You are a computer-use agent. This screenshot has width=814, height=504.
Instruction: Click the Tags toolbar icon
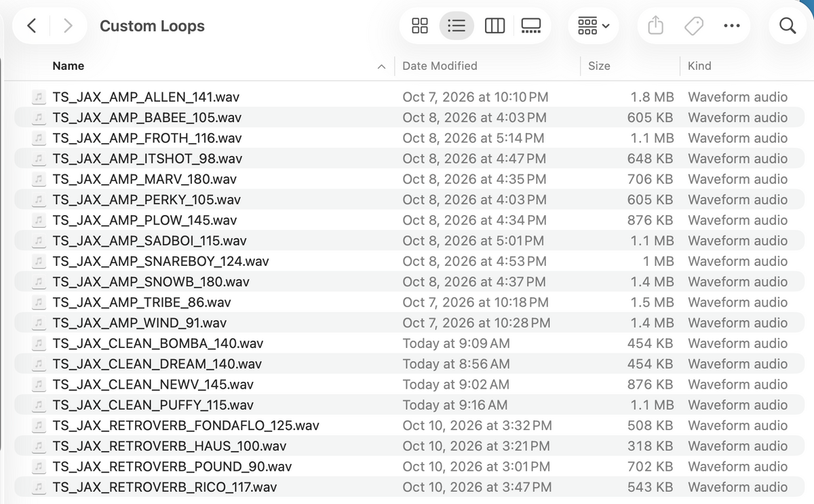tap(693, 26)
